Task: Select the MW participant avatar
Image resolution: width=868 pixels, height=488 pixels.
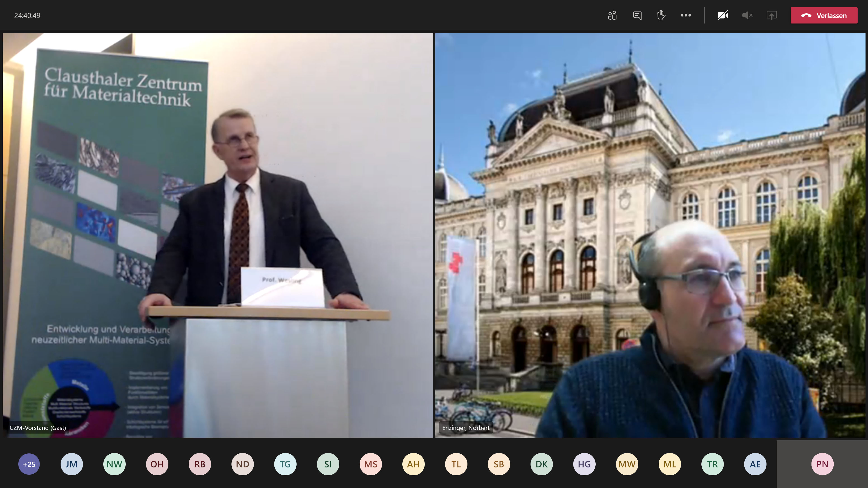Action: 627,464
